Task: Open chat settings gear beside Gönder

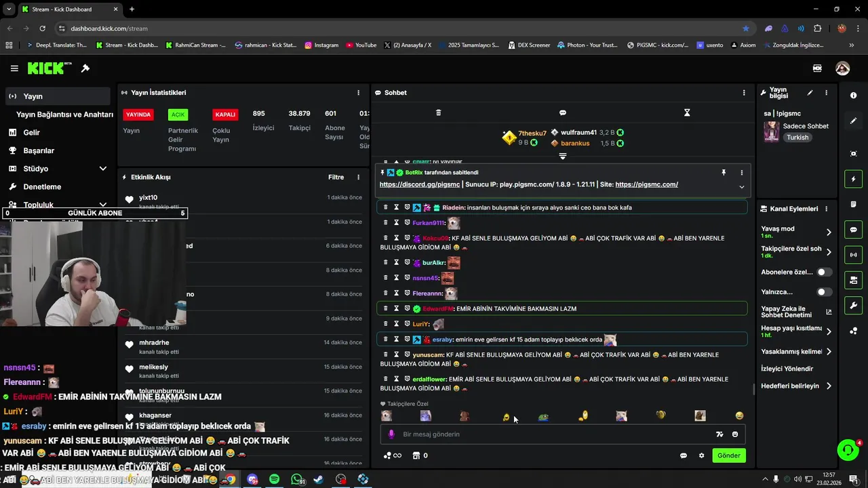Action: point(701,455)
